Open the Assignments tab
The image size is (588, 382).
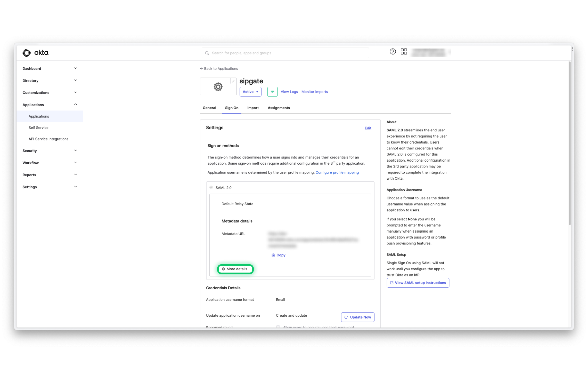click(x=279, y=108)
